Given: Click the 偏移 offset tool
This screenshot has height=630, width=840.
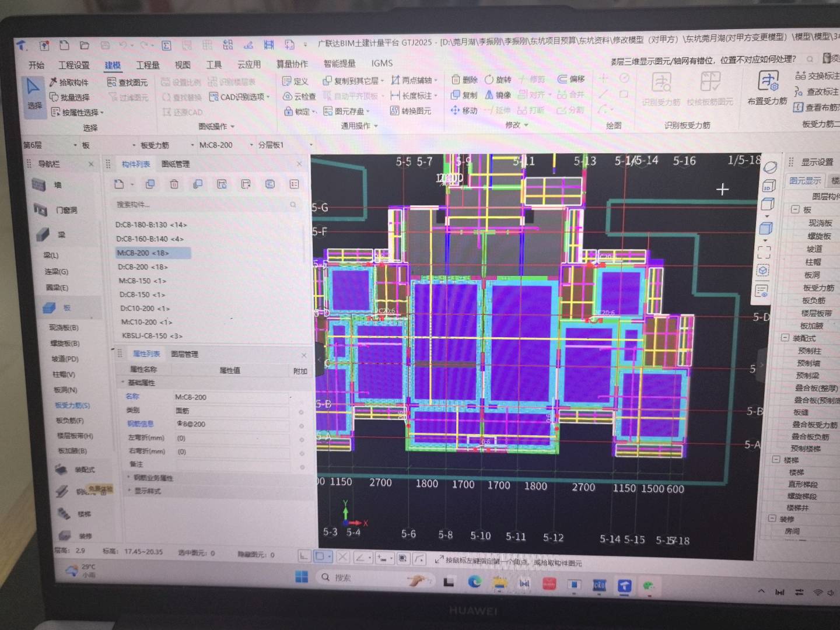Looking at the screenshot, I should coord(571,79).
